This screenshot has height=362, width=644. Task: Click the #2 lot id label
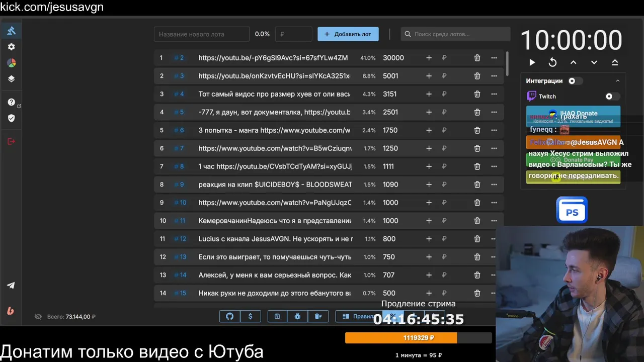click(x=179, y=58)
